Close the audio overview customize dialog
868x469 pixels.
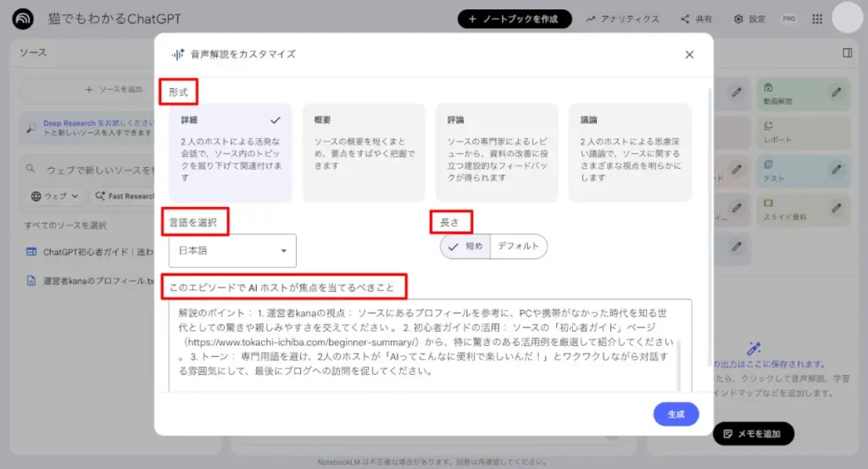[x=689, y=54]
